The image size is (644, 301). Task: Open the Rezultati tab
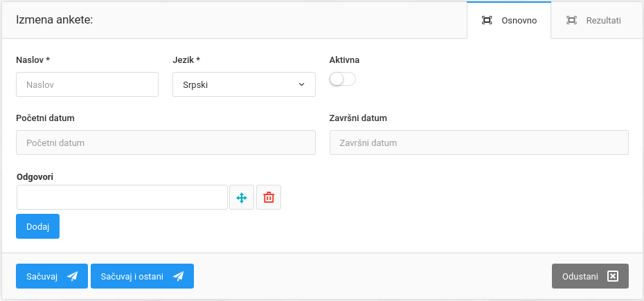pos(593,20)
